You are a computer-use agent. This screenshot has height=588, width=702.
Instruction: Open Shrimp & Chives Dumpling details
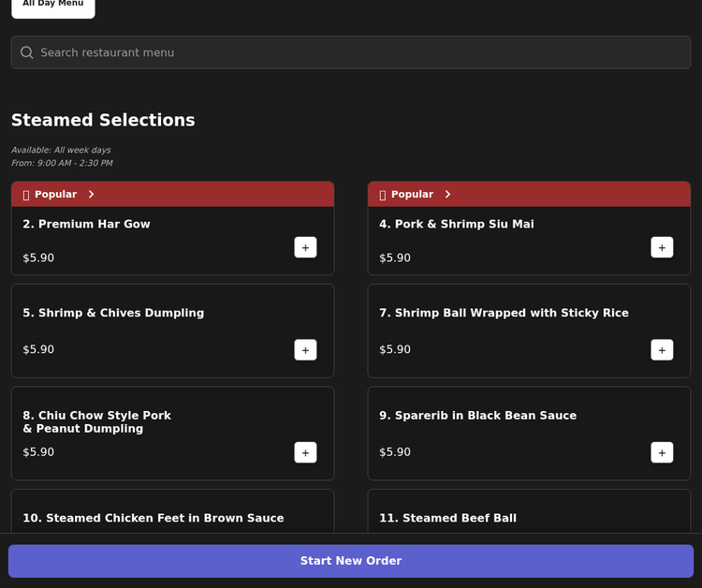[x=113, y=313]
